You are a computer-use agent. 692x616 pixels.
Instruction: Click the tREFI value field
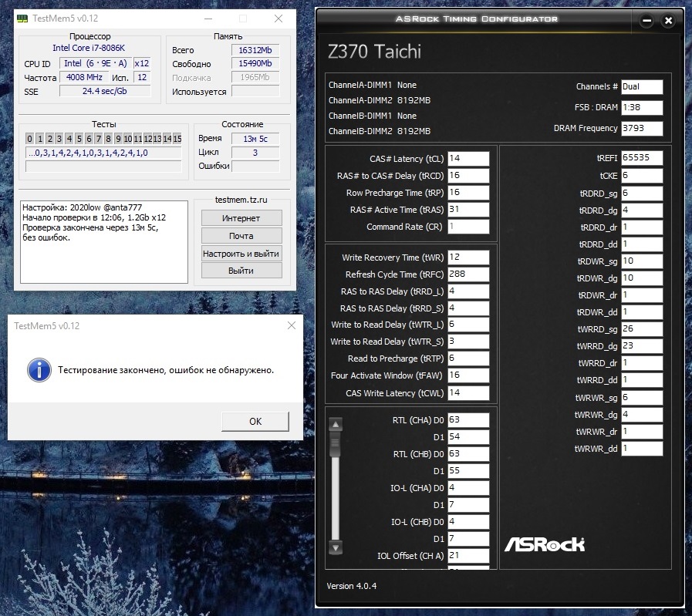(x=642, y=158)
